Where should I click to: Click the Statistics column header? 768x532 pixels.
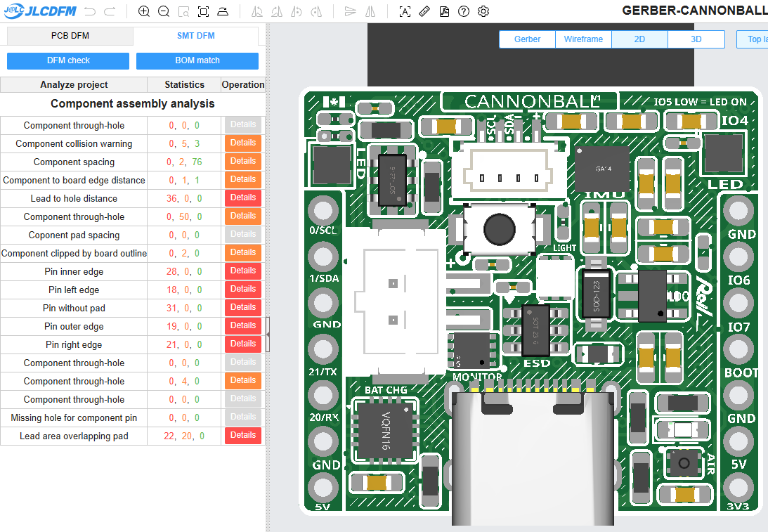[184, 85]
